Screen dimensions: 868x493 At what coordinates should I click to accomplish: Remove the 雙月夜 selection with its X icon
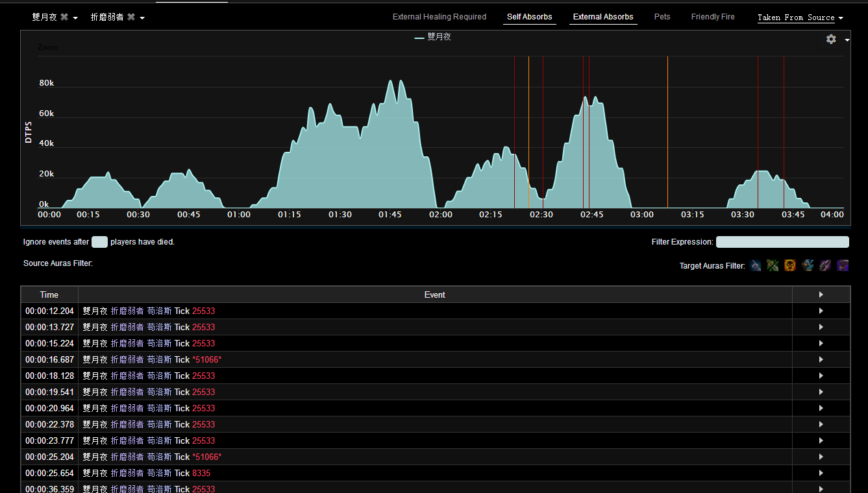click(x=64, y=18)
